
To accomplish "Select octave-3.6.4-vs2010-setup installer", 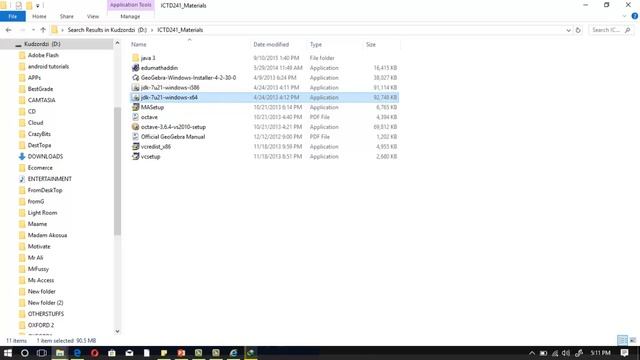I will [173, 127].
